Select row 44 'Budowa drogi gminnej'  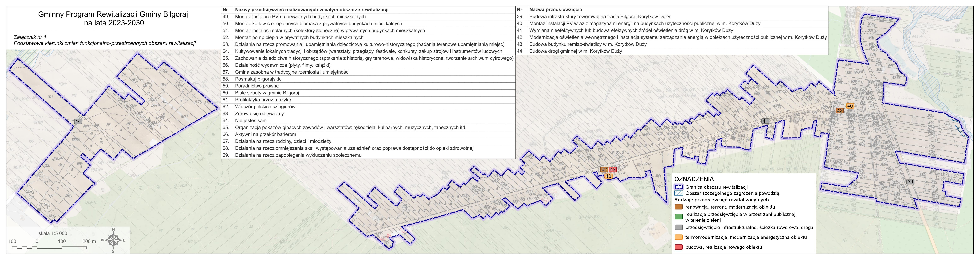click(672, 51)
